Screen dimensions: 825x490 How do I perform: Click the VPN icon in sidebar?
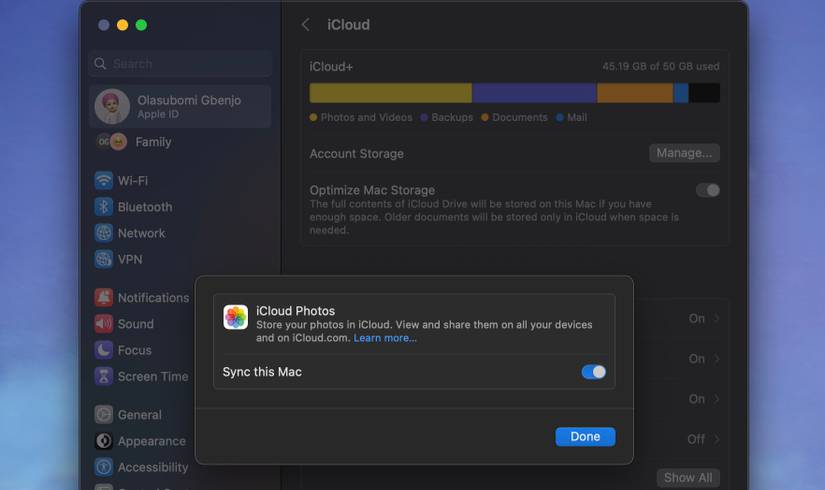click(x=104, y=259)
